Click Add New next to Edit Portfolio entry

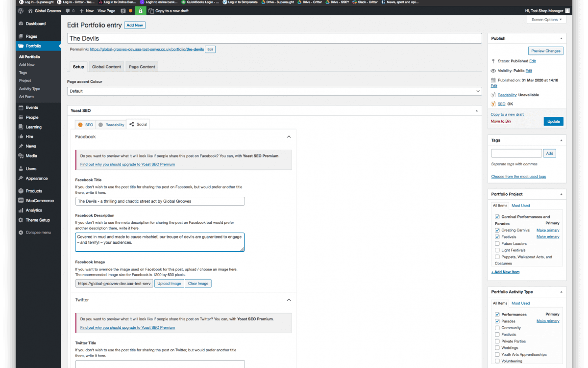tap(135, 25)
